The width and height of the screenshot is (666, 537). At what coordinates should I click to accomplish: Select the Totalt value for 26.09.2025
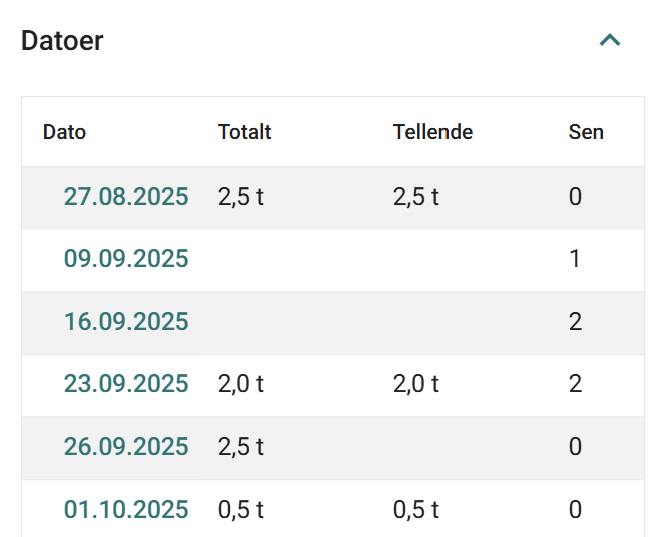pyautogui.click(x=241, y=447)
